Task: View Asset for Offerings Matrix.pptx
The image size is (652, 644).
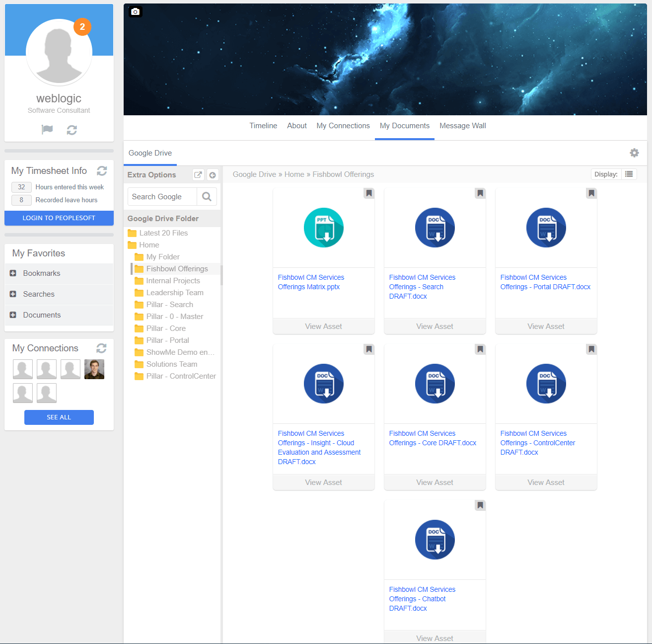Action: pos(324,326)
